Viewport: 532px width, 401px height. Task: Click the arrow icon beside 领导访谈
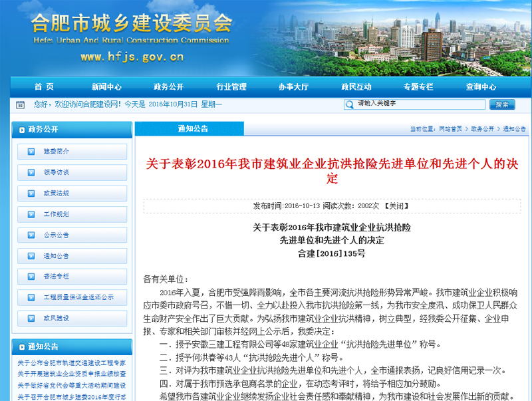[x=31, y=172]
